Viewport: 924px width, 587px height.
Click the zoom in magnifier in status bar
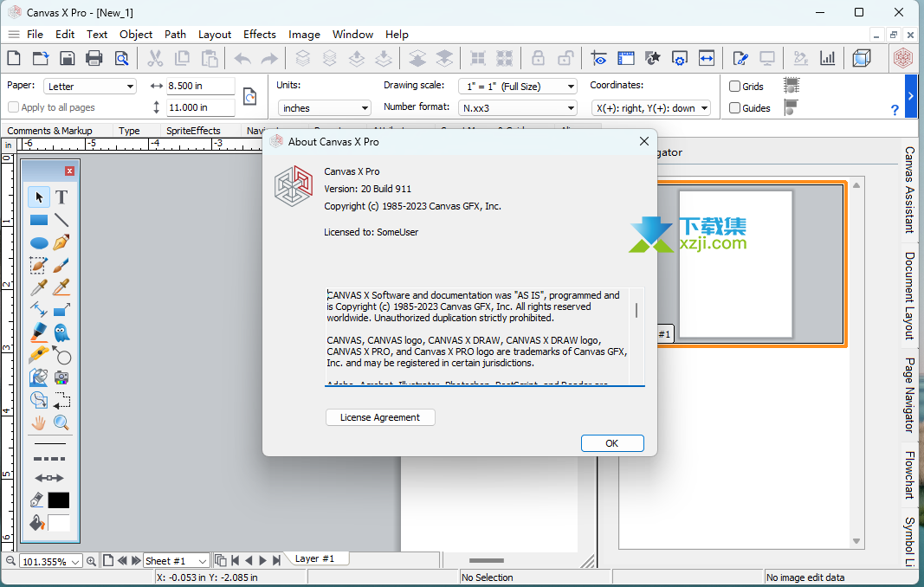[91, 561]
